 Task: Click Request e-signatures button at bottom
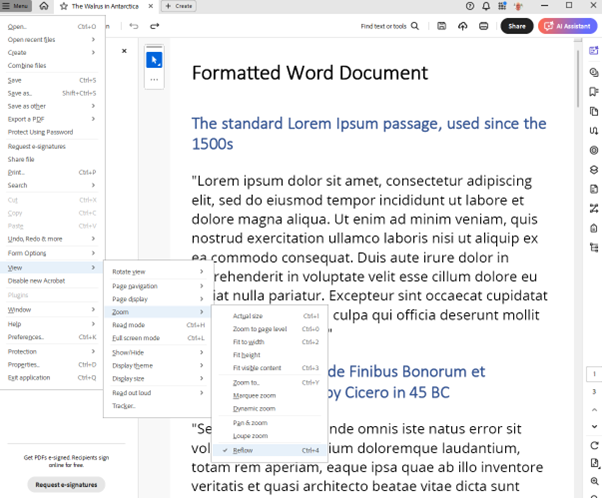click(x=66, y=485)
